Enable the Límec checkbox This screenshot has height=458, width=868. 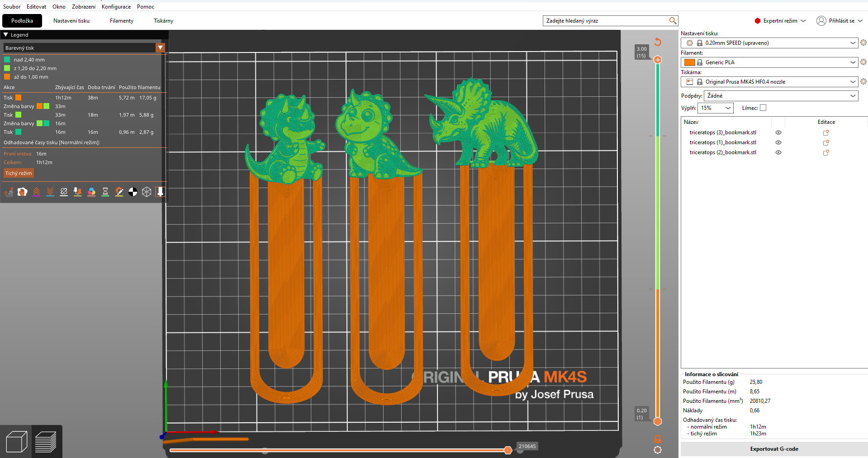point(763,108)
